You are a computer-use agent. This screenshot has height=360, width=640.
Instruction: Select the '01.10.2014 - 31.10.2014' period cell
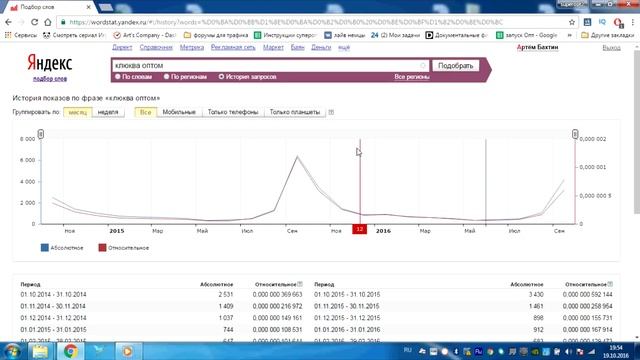coord(53,294)
